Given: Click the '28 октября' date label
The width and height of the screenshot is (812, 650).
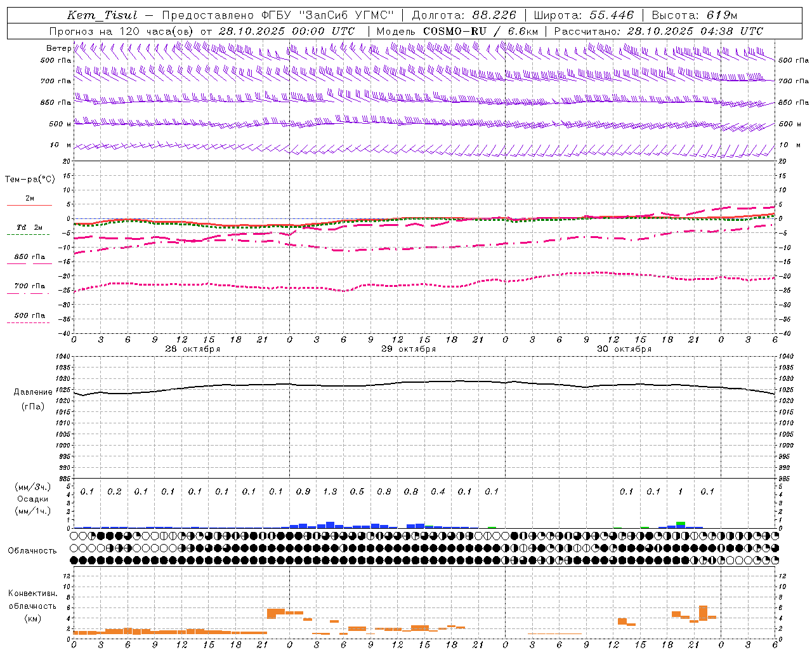Looking at the screenshot, I should click(x=193, y=349).
